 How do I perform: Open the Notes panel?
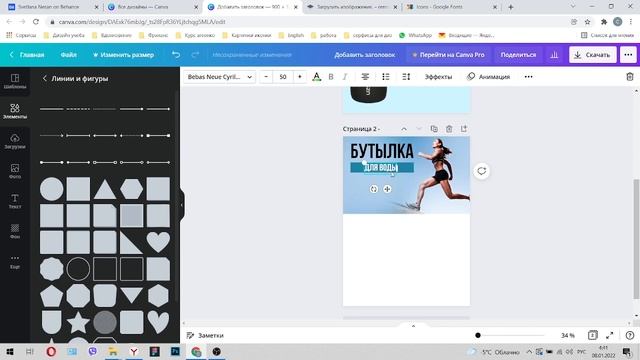tap(205, 335)
